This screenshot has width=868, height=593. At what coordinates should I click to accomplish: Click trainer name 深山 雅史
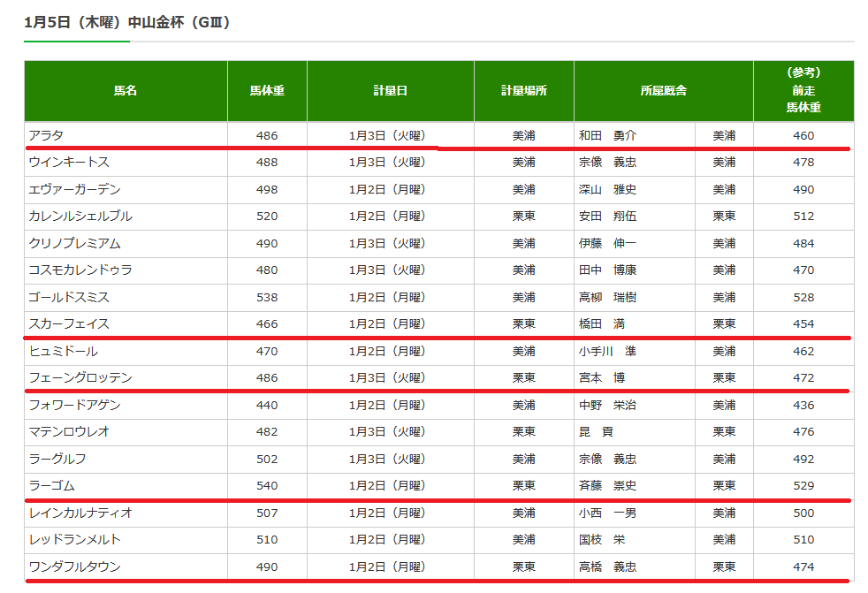point(608,189)
